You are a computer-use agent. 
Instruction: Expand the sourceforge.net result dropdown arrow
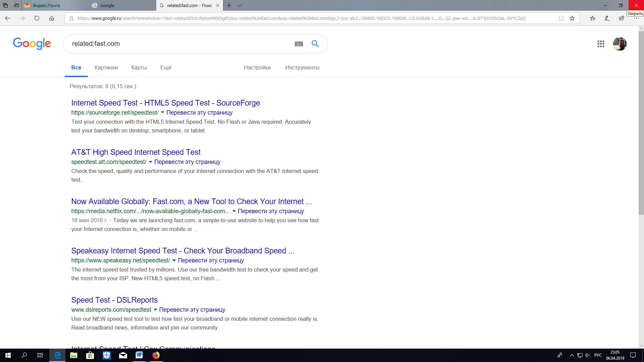163,113
